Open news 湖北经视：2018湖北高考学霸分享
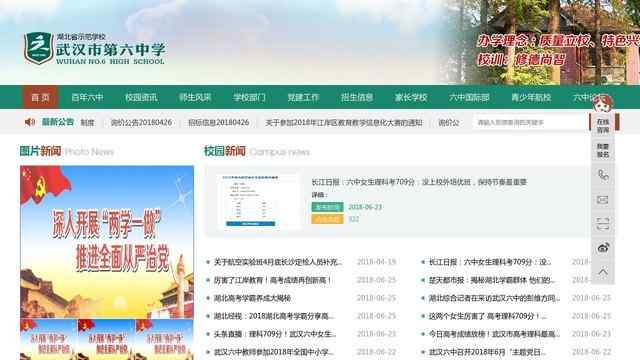This screenshot has width=640, height=360. click(274, 316)
